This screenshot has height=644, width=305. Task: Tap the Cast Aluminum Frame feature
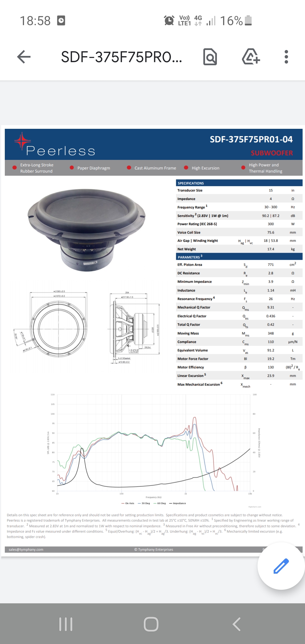point(155,168)
